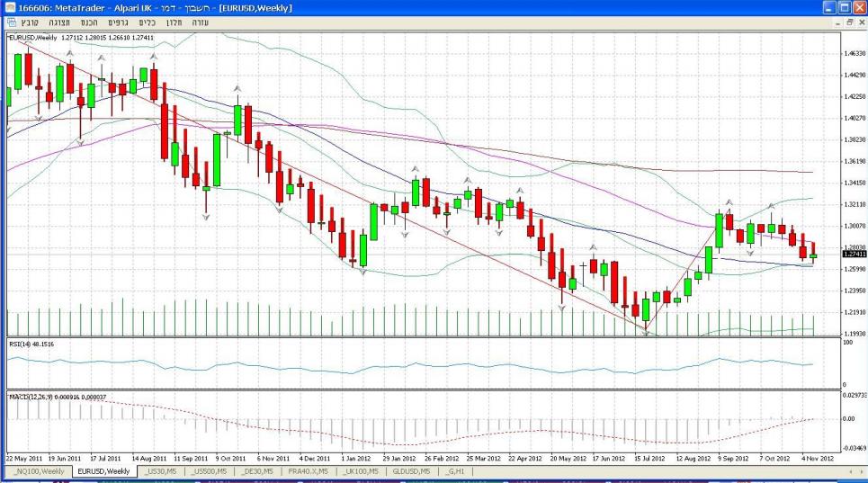Click the MACD(12,26,9) indicator label
The height and width of the screenshot is (483, 868).
(54, 397)
